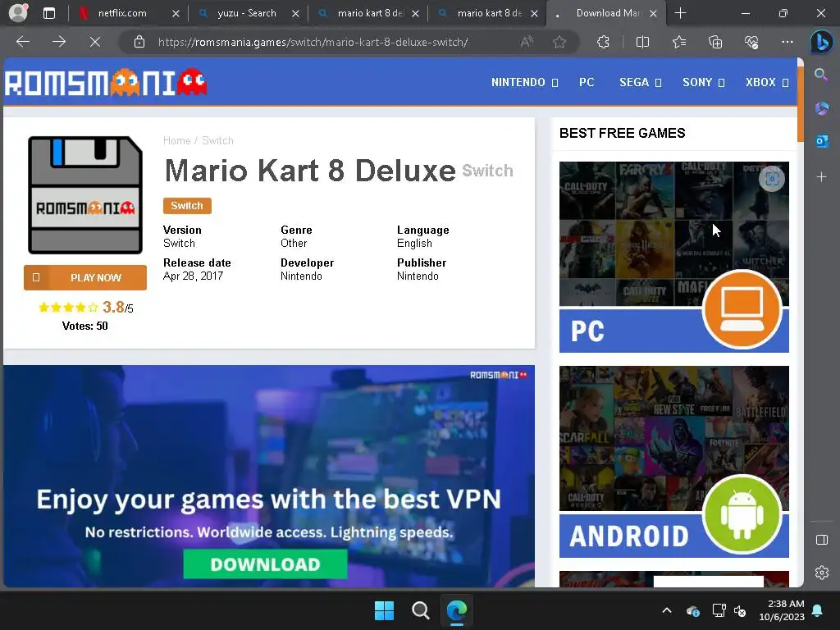Go to the Home breadcrumb link
Screen dimensions: 840x630
pyautogui.click(x=177, y=141)
